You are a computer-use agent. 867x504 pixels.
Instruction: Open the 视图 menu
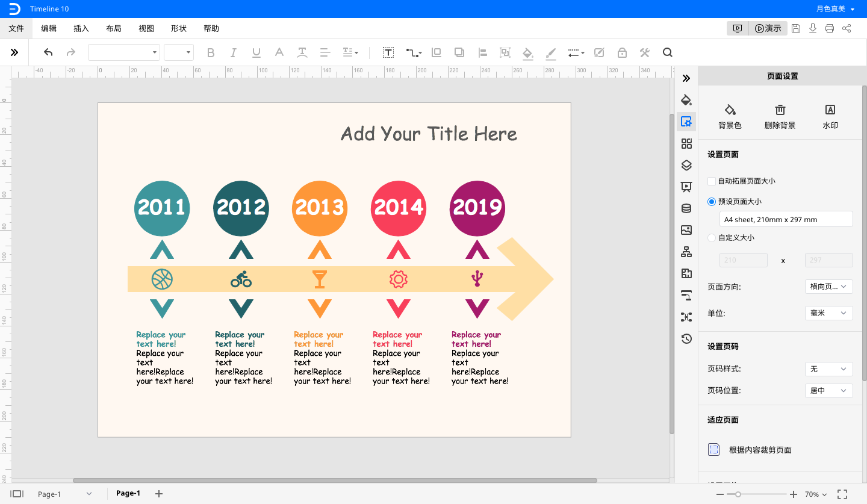click(x=146, y=28)
